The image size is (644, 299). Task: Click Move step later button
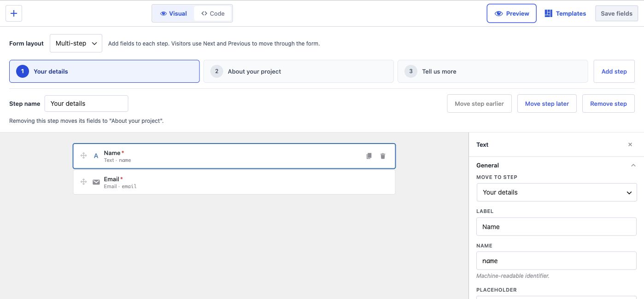coord(547,103)
